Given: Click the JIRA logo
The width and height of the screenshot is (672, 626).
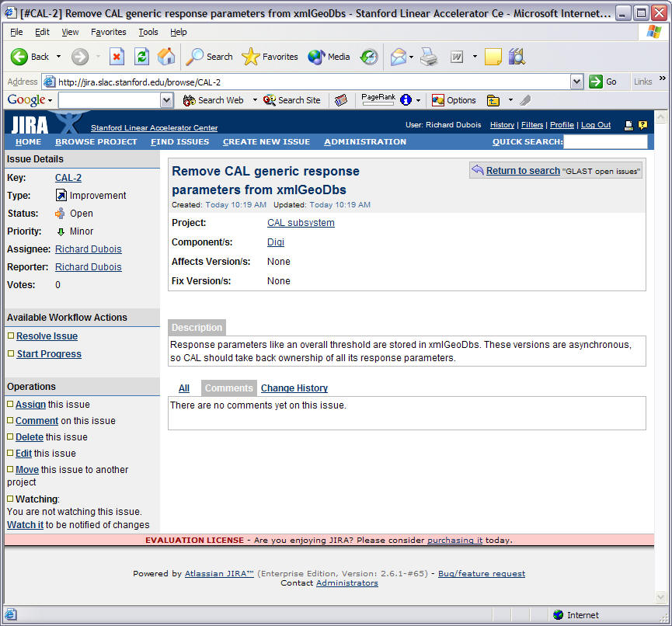Looking at the screenshot, I should point(30,125).
